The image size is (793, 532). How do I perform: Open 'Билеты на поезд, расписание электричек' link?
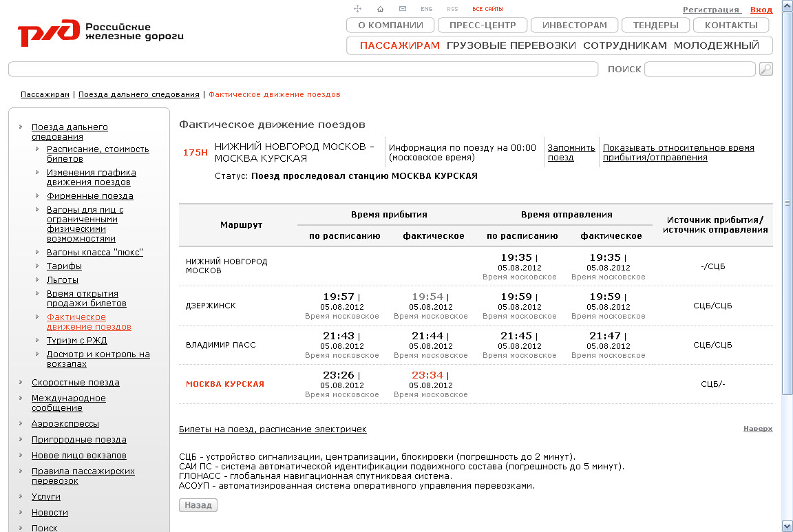click(x=273, y=429)
